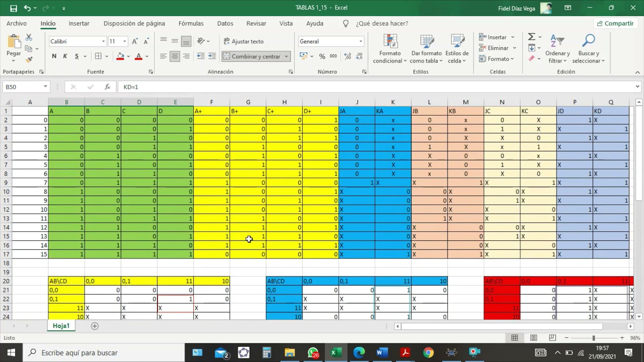Open the Revisar tab

coord(256,24)
